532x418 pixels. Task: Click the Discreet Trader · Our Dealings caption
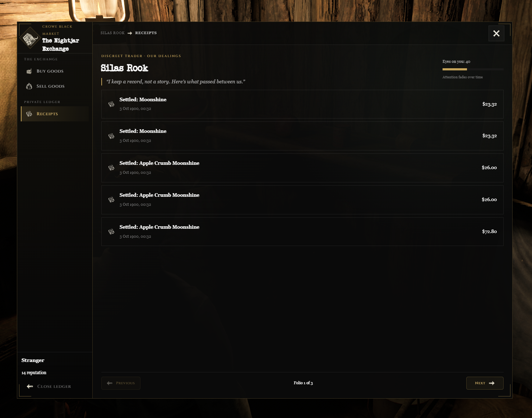[141, 56]
